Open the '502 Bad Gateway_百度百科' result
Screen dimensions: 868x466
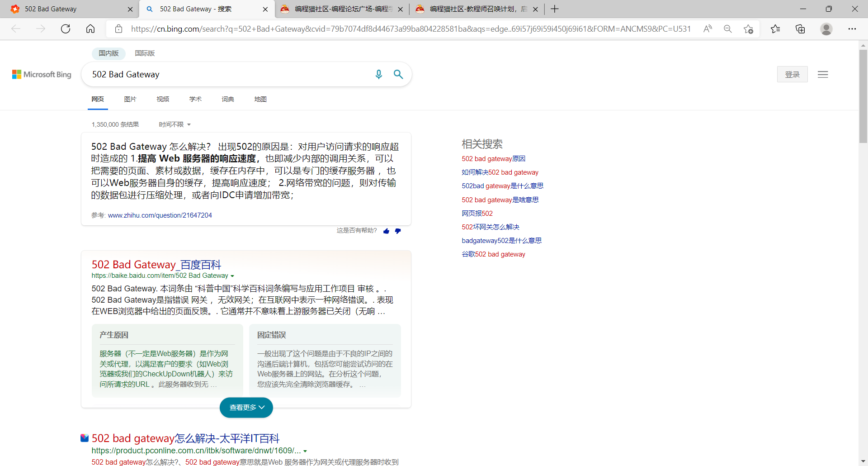point(156,265)
